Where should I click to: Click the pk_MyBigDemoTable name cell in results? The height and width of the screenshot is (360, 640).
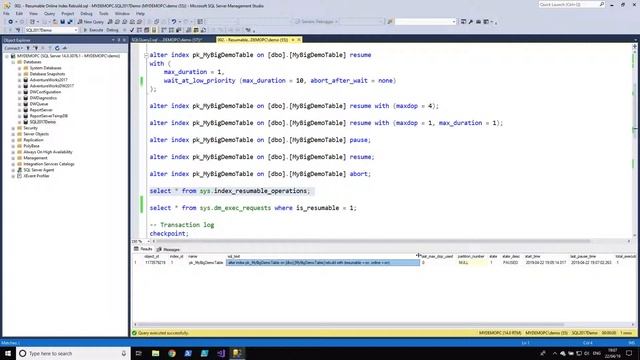click(x=206, y=262)
